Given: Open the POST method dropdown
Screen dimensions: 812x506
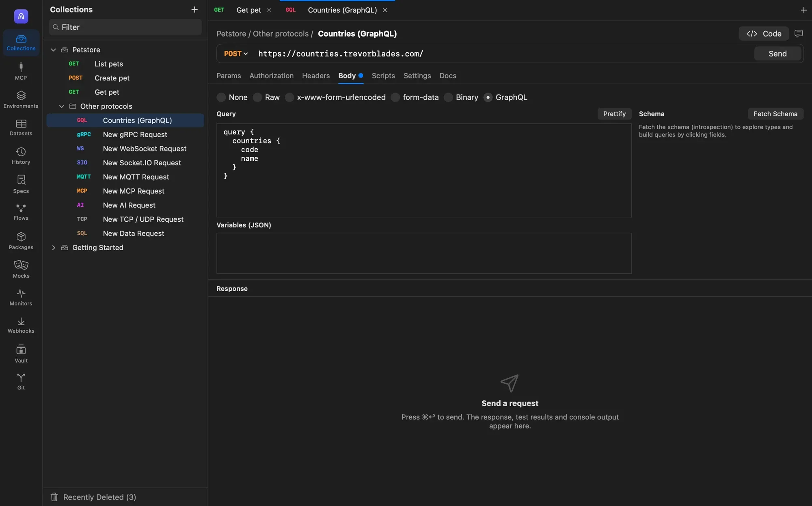Looking at the screenshot, I should (x=236, y=54).
